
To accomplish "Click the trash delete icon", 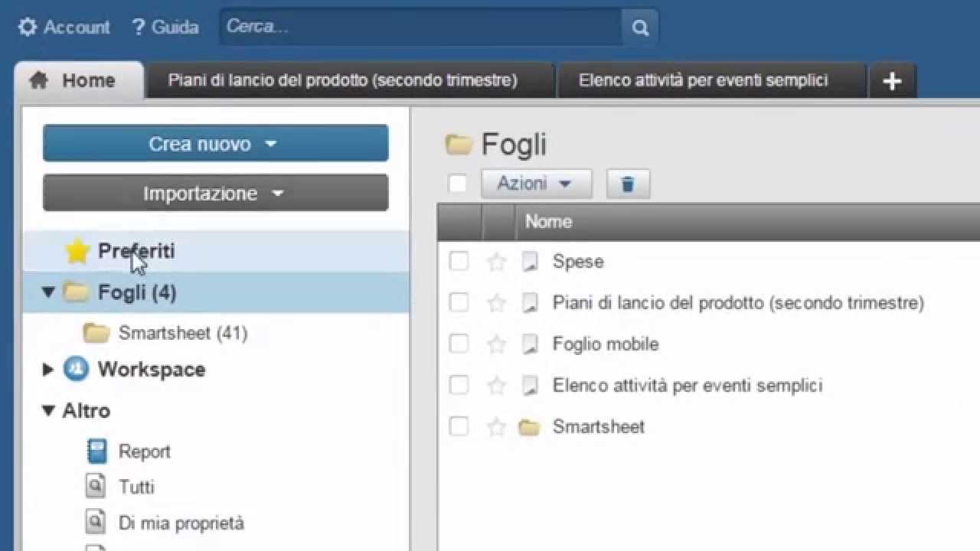I will [628, 184].
